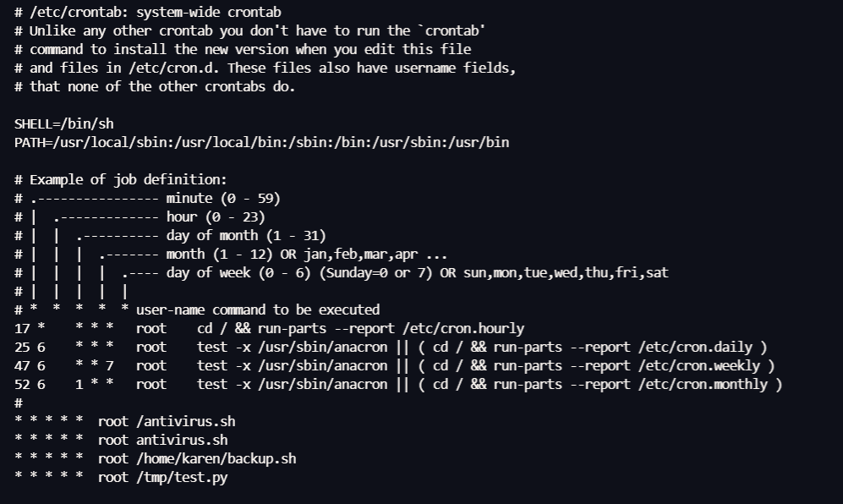Click the /home/karen/backup.sh entry

(x=216, y=458)
